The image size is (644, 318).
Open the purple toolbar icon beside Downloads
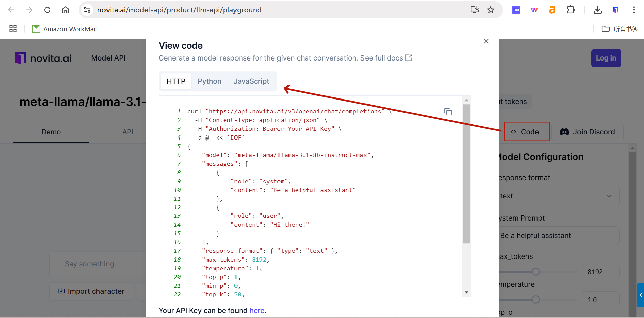[616, 10]
